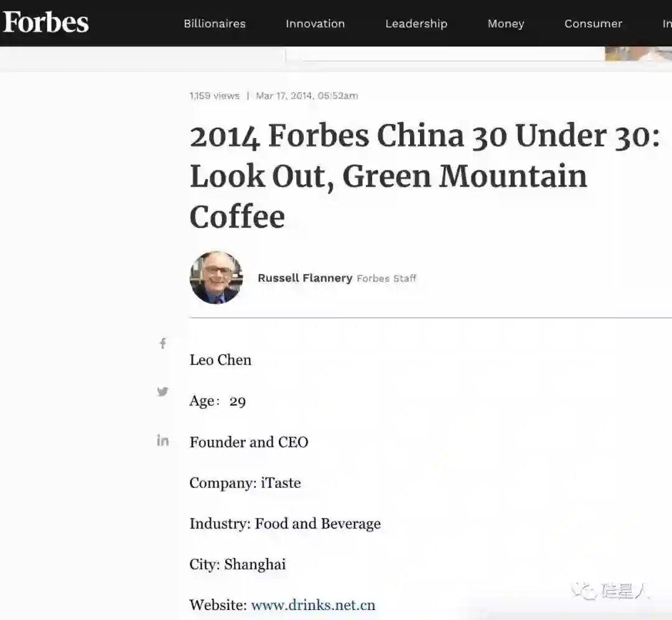Click the partially visible ad banner image

[638, 54]
